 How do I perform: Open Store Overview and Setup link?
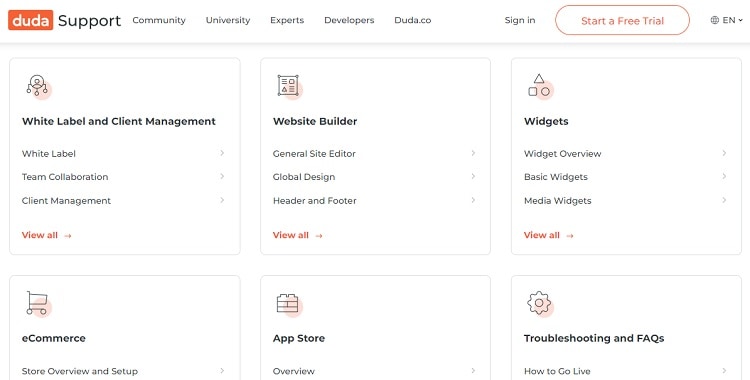(80, 371)
